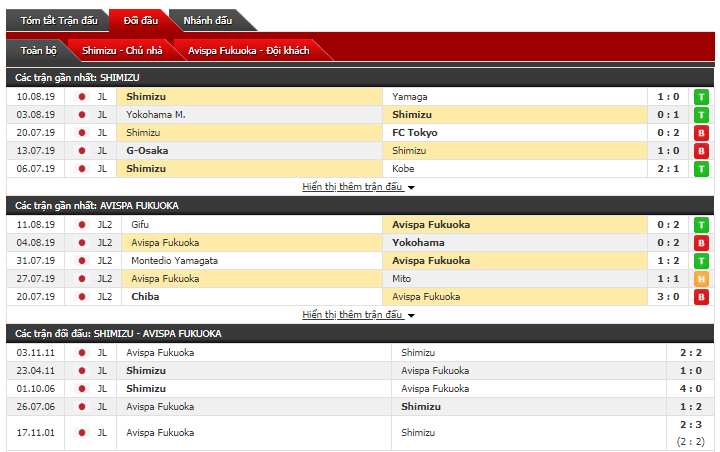Click Japan flag icon in 10.08.19 row
Viewport: 720px width, 452px height.
click(82, 97)
